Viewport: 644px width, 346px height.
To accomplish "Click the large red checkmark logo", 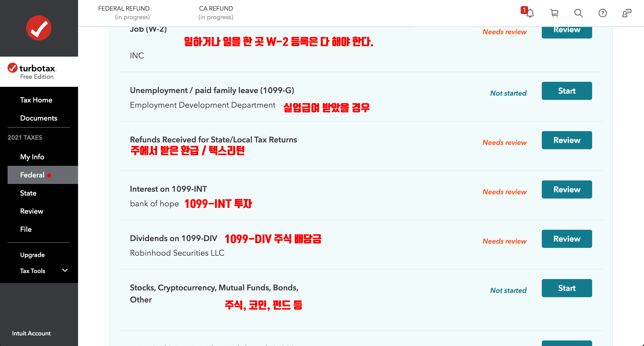I will (39, 28).
